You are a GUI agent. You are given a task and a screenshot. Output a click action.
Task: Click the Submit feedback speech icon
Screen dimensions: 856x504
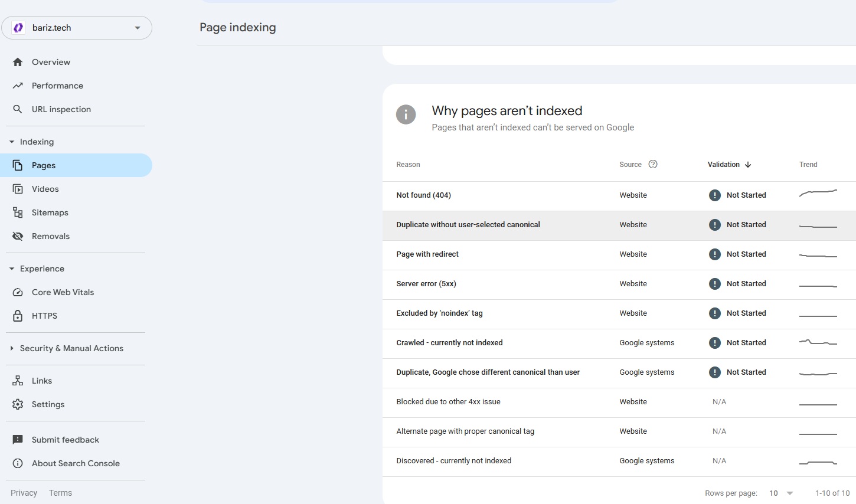click(18, 440)
